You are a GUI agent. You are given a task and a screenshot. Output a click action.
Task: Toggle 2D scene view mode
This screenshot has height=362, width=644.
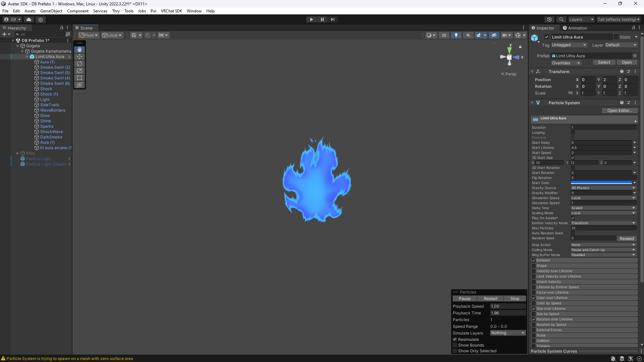point(444,35)
